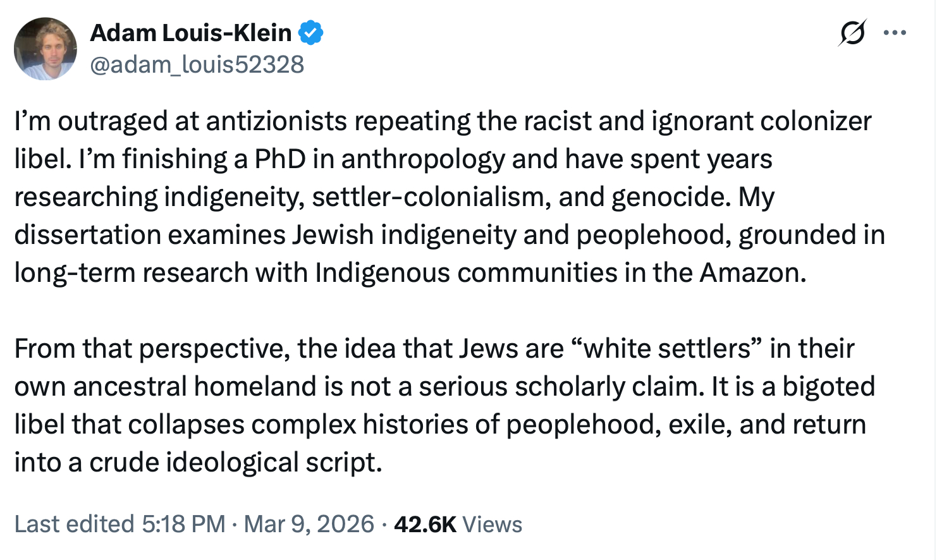937x560 pixels.
Task: Open the three-dot More options menu
Action: (895, 33)
